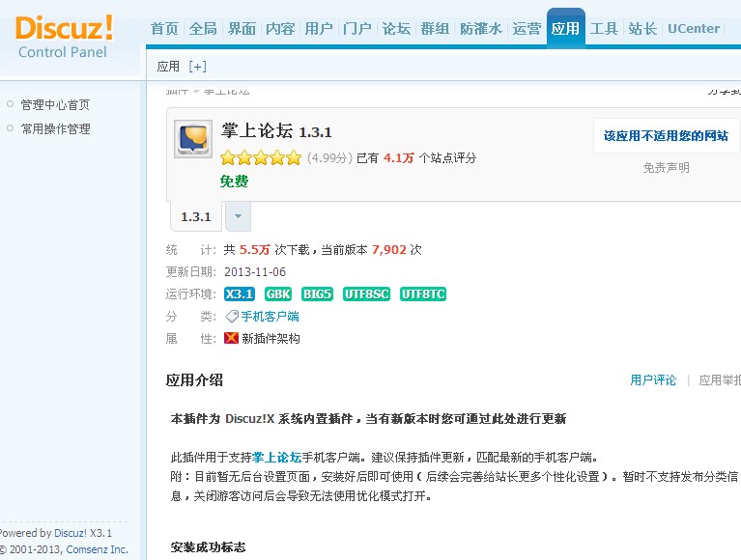Click the UTF8SC encoding badge
Image resolution: width=741 pixels, height=560 pixels.
pos(367,294)
